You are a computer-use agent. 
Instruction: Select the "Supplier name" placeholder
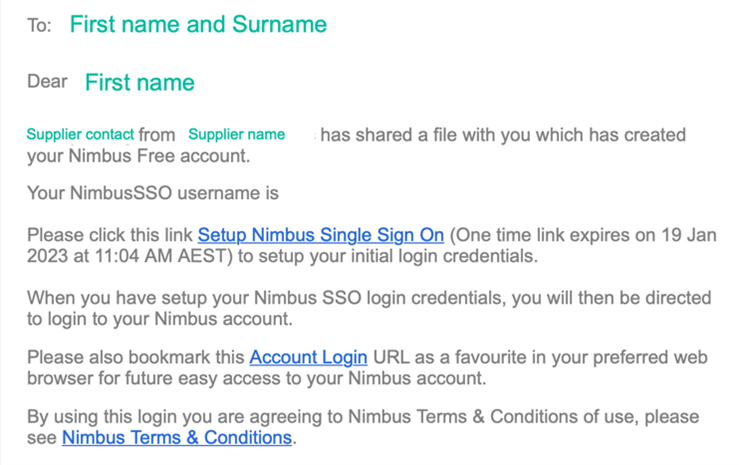pos(237,135)
